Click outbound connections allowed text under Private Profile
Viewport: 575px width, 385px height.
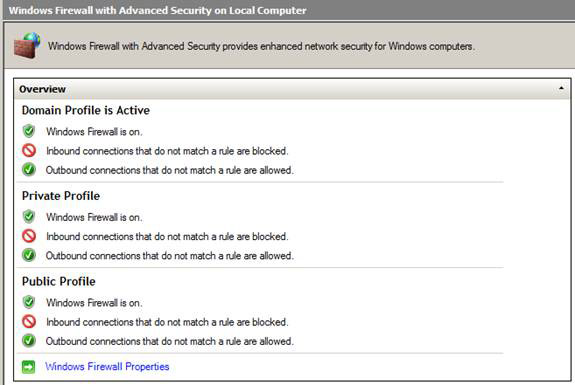tap(170, 256)
